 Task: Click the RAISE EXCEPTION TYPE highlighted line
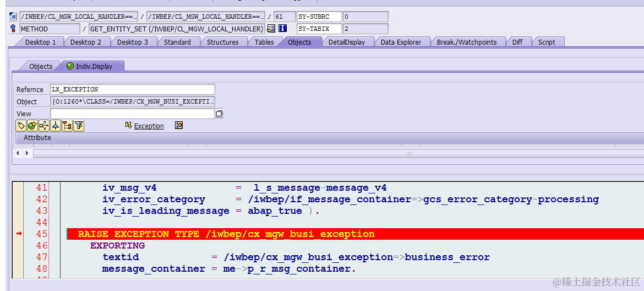click(355, 234)
